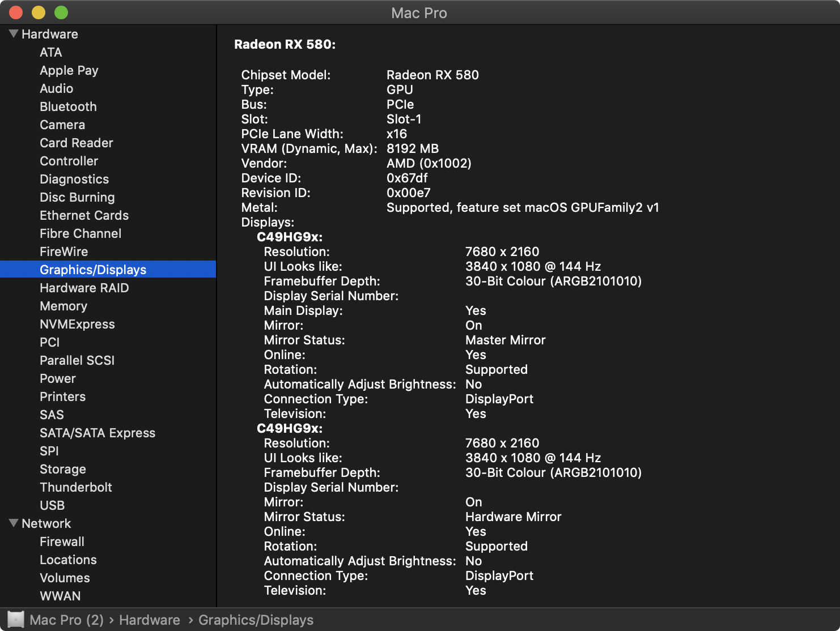The image size is (840, 631).
Task: Select SAS in the sidebar
Action: coord(52,415)
